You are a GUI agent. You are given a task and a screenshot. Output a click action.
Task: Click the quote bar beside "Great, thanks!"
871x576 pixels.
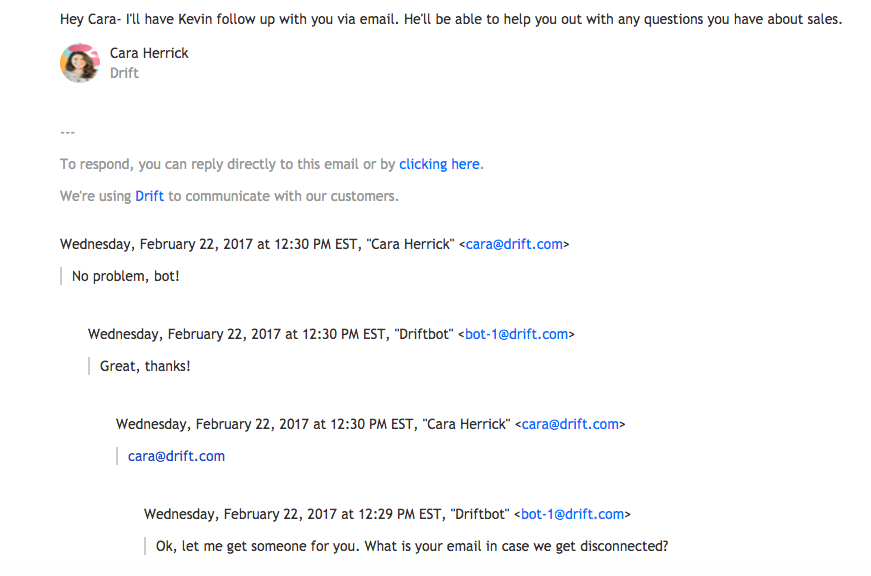coord(89,367)
